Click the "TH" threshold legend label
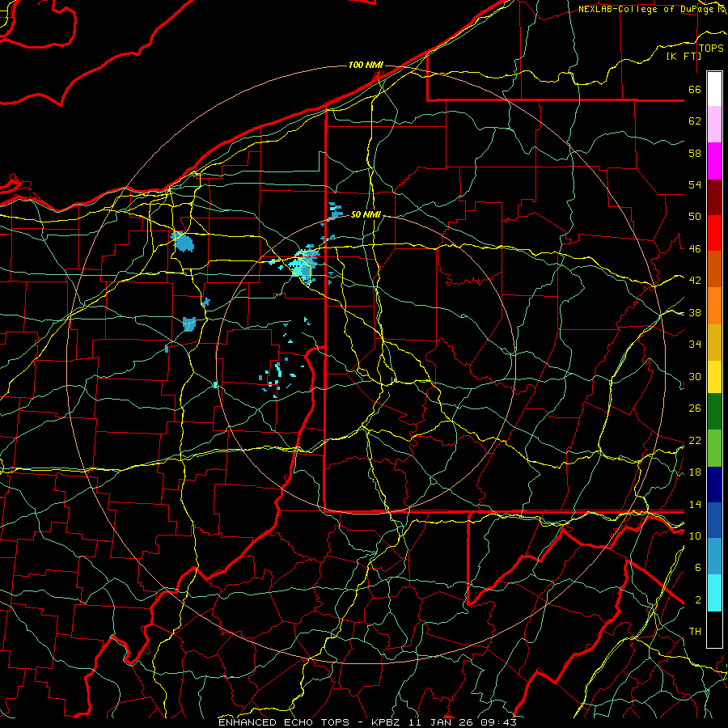728x728 pixels. click(x=695, y=632)
